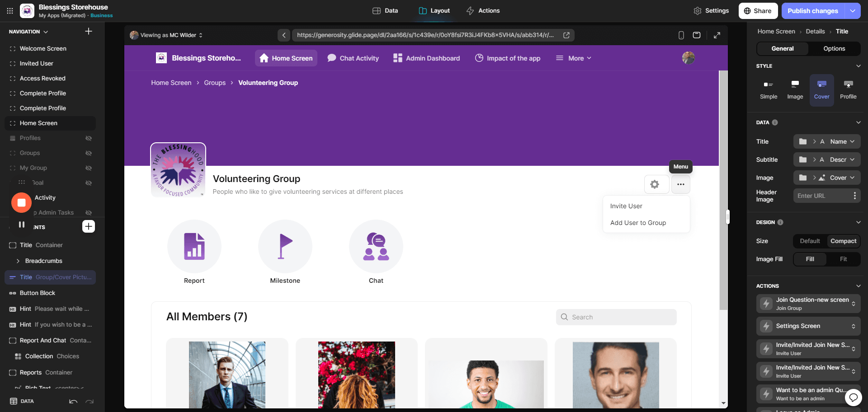The image size is (868, 412).
Task: Open the Publish changes dropdown arrow
Action: 853,11
